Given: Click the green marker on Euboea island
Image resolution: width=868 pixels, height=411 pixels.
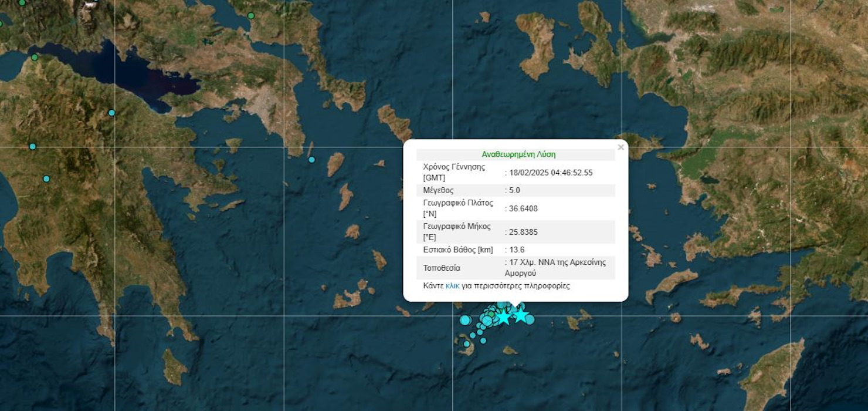Looking at the screenshot, I should click(251, 16).
